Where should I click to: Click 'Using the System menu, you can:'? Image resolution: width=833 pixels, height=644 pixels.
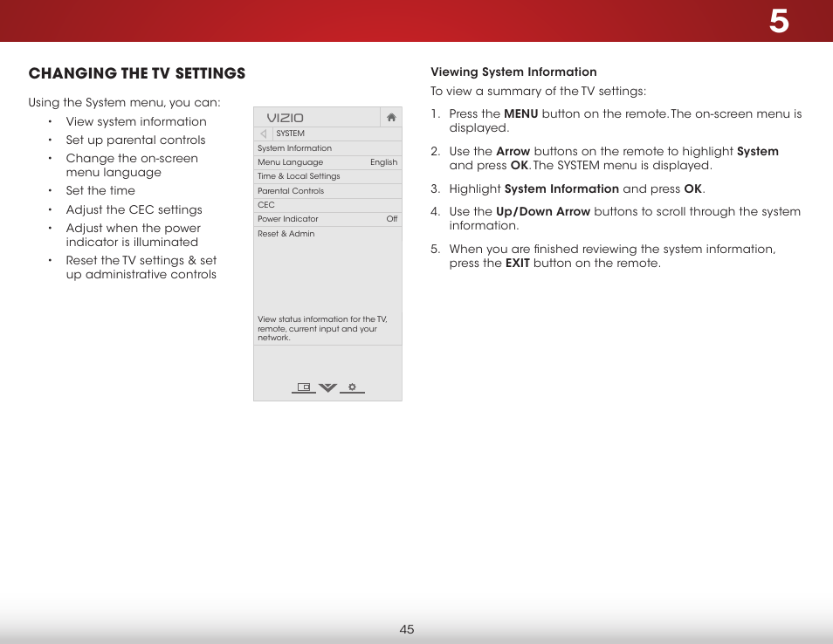pyautogui.click(x=124, y=102)
